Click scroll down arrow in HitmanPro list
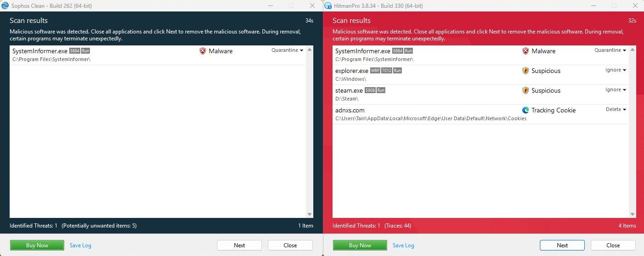The image size is (644, 256). (633, 214)
